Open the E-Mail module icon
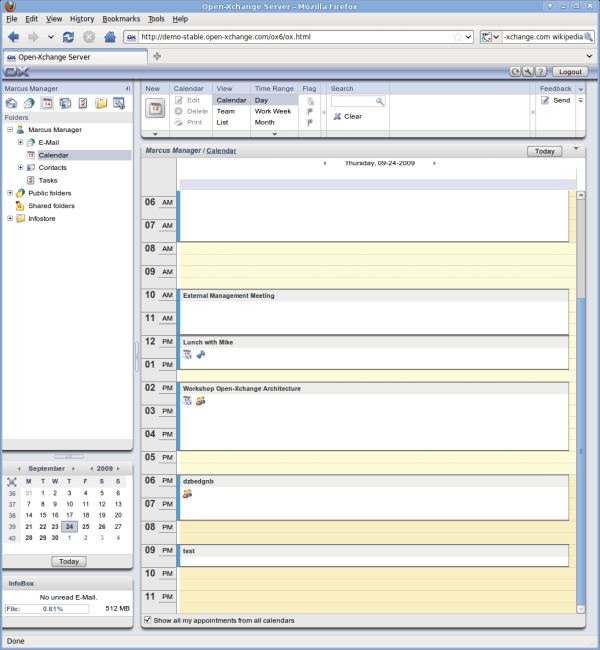This screenshot has height=650, width=600. tap(29, 103)
